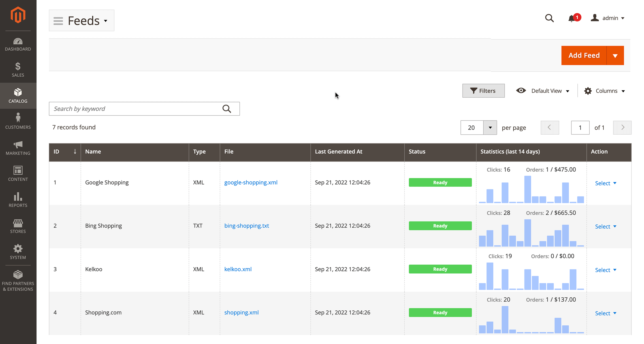The image size is (644, 344).
Task: Open the notifications bell
Action: click(571, 18)
